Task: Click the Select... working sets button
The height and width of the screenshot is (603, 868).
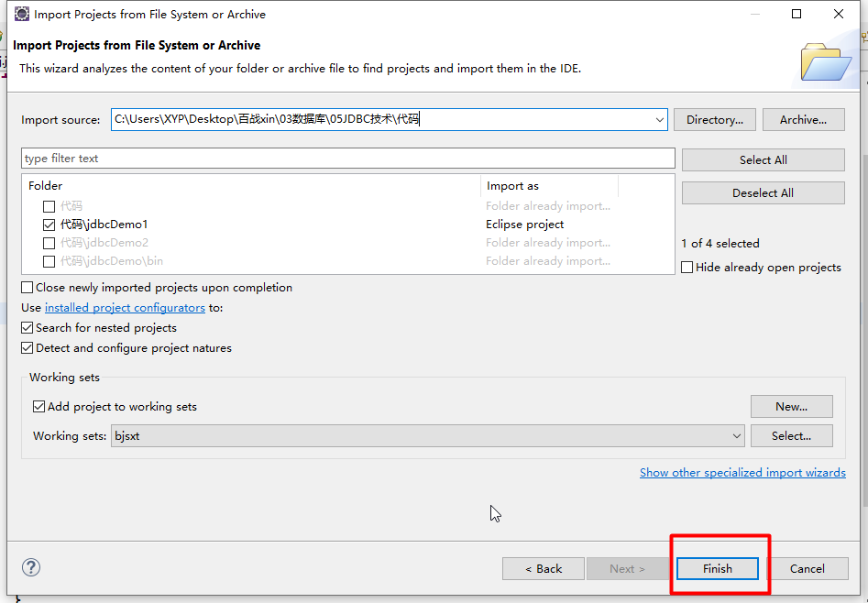Action: [791, 436]
